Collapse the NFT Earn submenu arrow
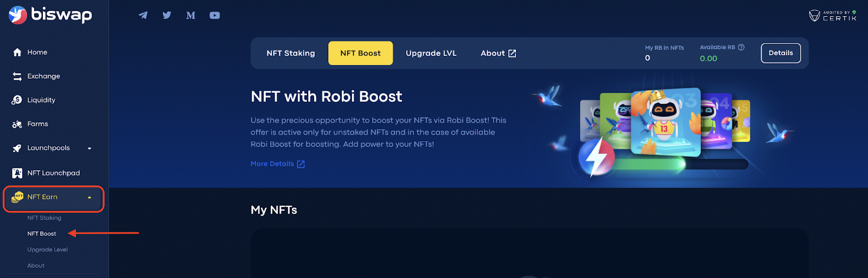The width and height of the screenshot is (868, 278). click(x=90, y=197)
